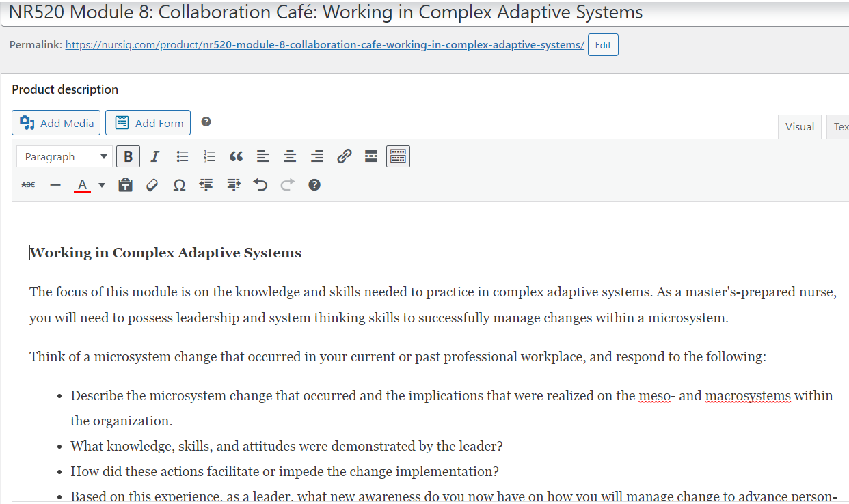
Task: Insert a numbered list
Action: click(209, 157)
